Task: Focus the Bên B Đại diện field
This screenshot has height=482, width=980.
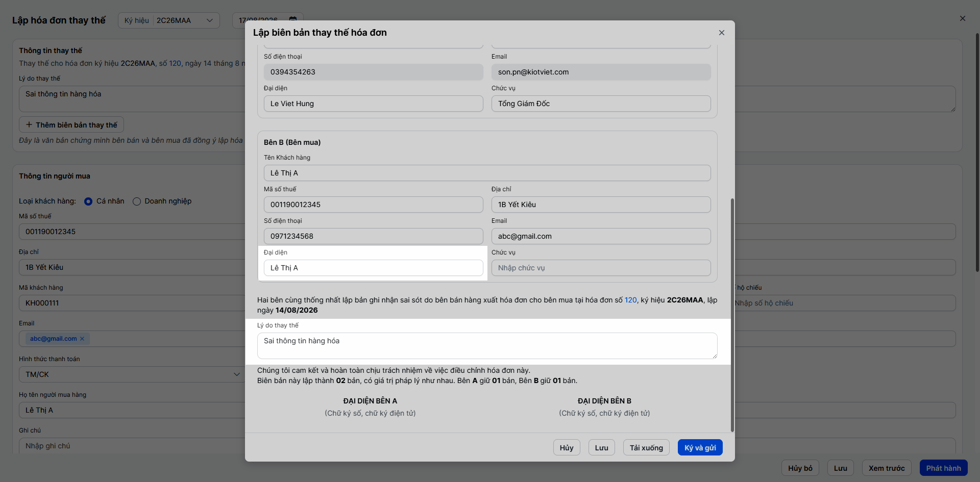Action: pyautogui.click(x=374, y=268)
